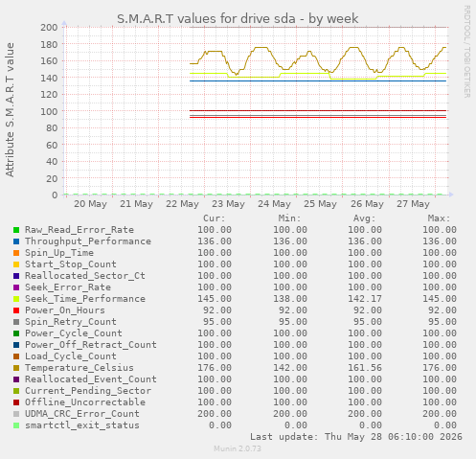Click the 27 May x-axis date label
Screen dimensions: 476x459
click(x=413, y=204)
